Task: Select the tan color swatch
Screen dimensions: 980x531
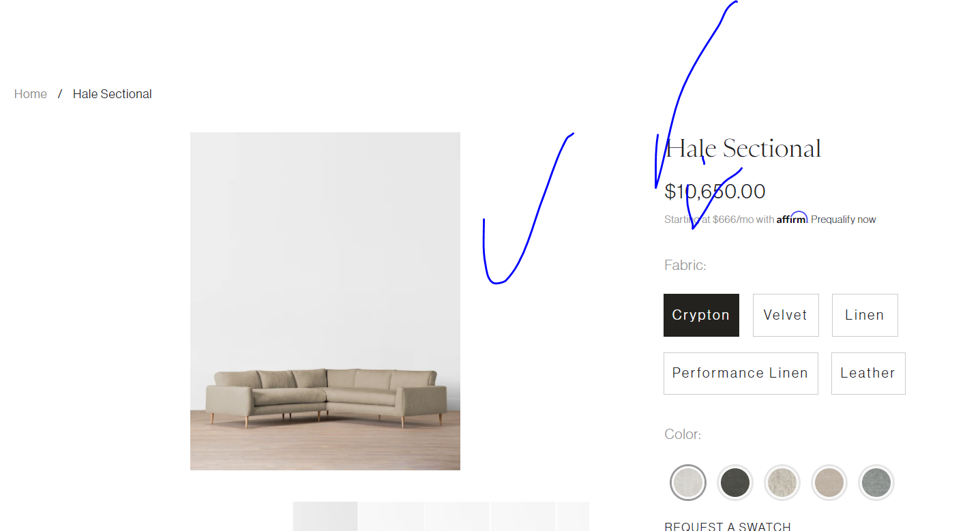Action: [829, 483]
